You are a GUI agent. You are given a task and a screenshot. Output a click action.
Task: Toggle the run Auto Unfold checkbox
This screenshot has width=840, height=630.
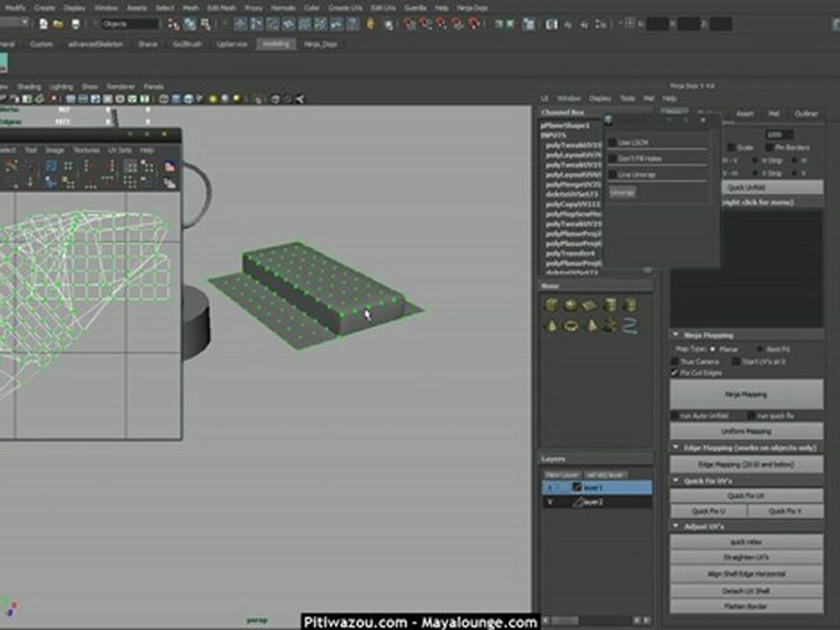pyautogui.click(x=675, y=416)
